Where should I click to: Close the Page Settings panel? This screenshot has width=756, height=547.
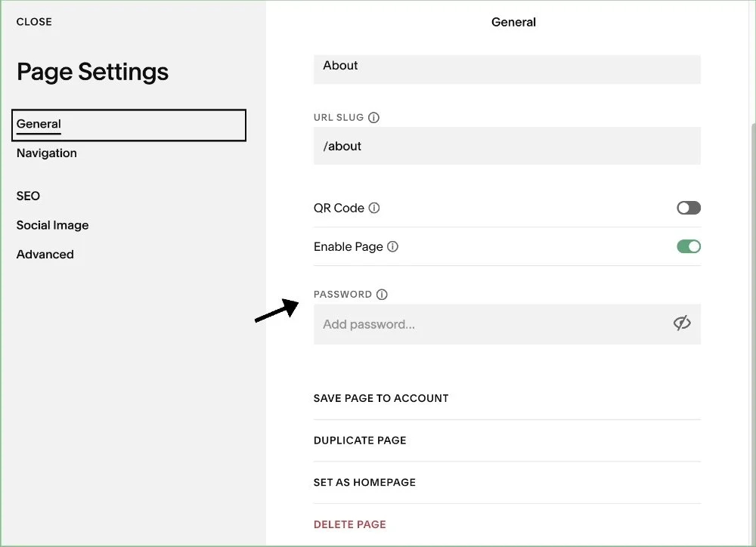(34, 22)
